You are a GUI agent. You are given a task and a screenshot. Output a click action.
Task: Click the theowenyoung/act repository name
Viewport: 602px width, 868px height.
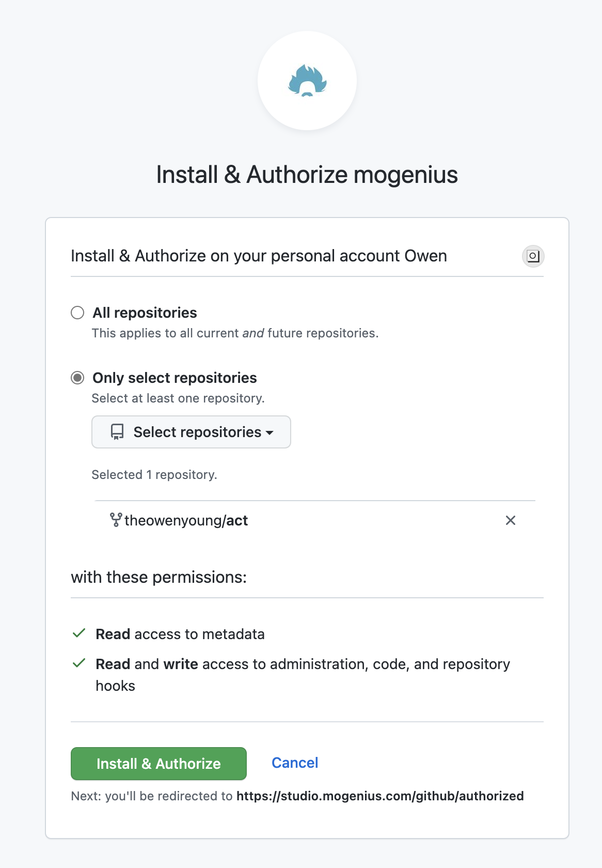click(186, 520)
